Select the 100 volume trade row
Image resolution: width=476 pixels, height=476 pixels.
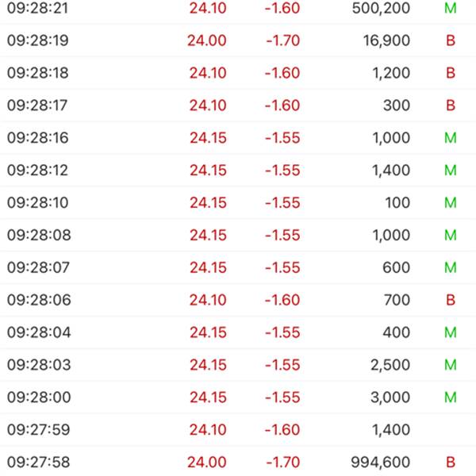[x=238, y=202]
